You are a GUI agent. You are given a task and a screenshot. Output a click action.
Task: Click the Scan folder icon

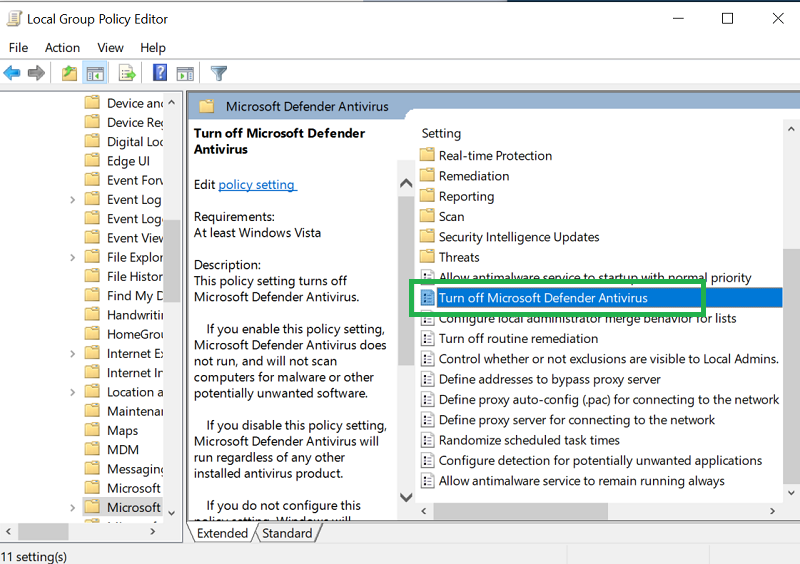(x=427, y=216)
